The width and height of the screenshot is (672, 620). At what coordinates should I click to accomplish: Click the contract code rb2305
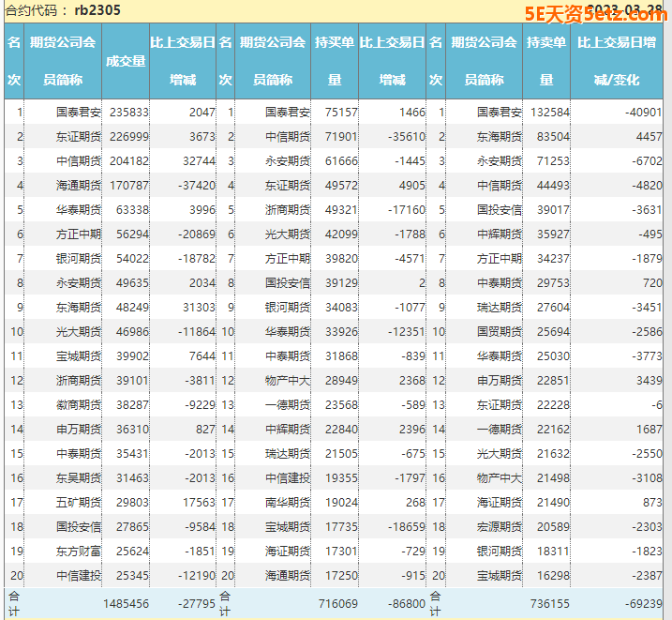(97, 10)
